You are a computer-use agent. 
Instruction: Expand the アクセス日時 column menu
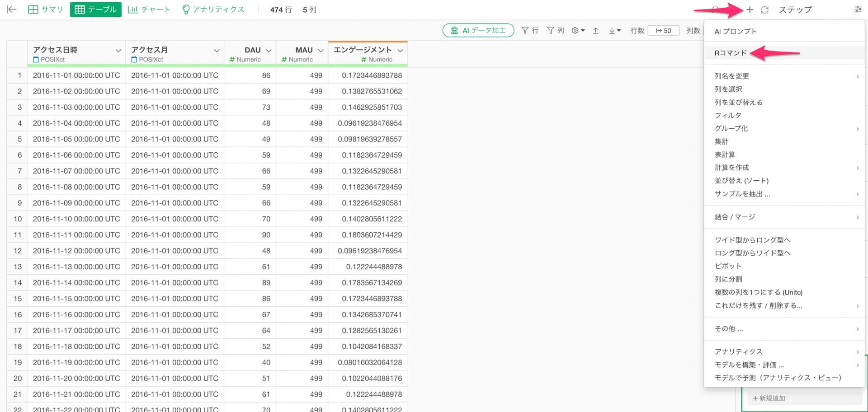(x=118, y=50)
